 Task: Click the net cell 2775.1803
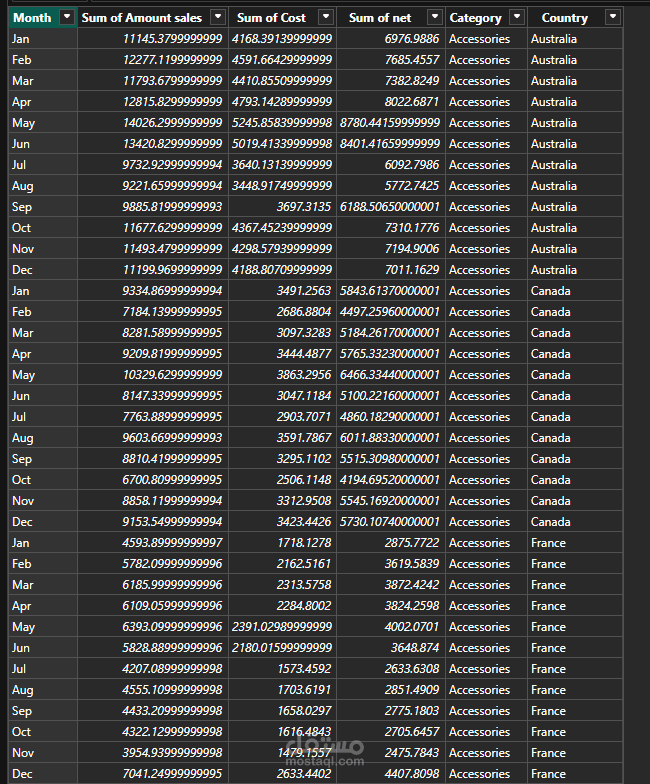coord(391,711)
